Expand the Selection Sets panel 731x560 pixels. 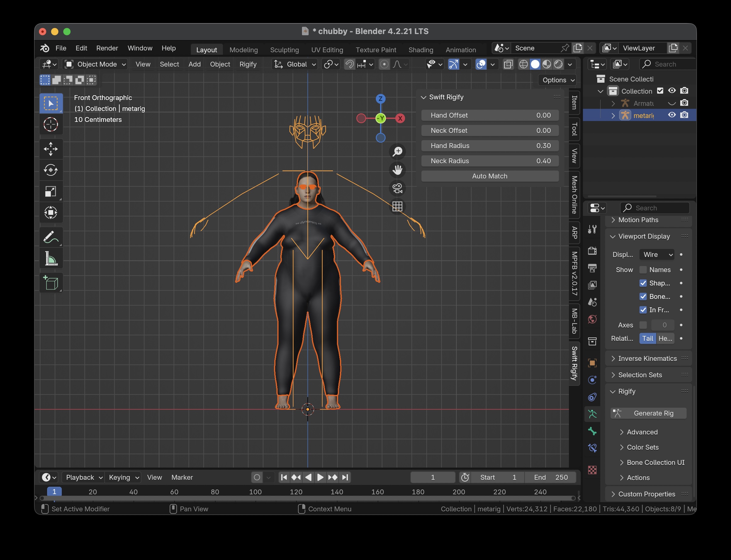coord(648,375)
